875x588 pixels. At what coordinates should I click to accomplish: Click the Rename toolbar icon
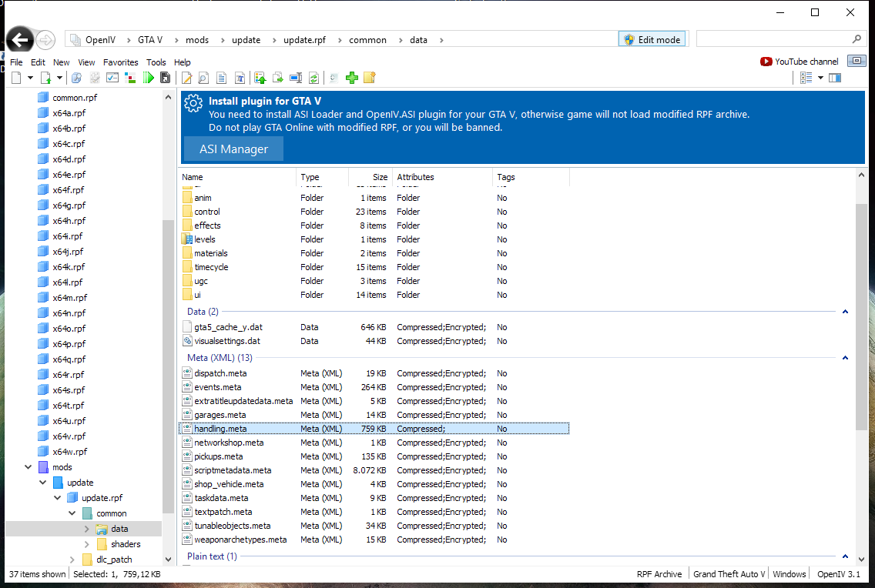296,78
